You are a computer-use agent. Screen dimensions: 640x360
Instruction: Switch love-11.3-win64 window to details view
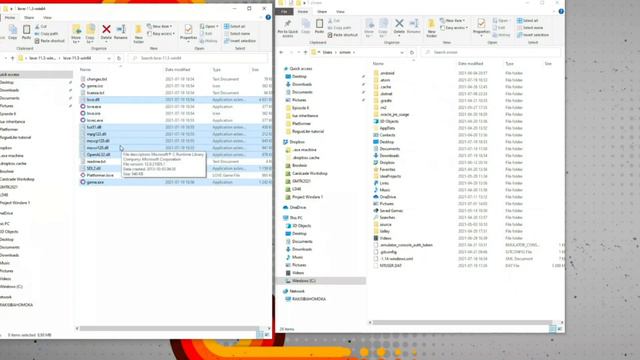pos(259,335)
